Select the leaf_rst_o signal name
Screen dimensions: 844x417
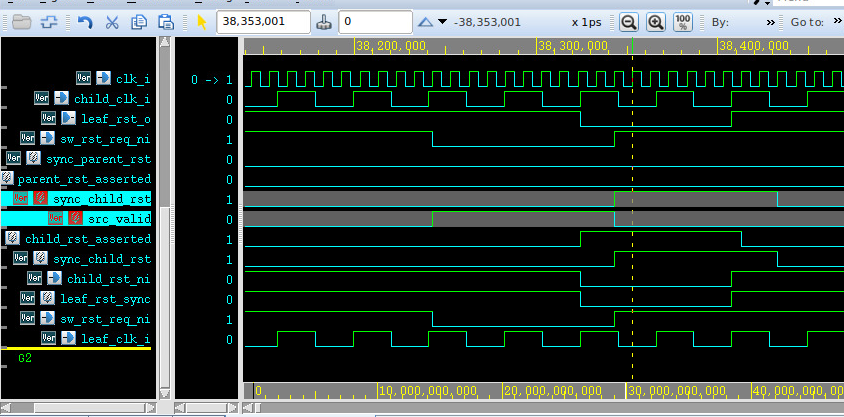coord(116,119)
